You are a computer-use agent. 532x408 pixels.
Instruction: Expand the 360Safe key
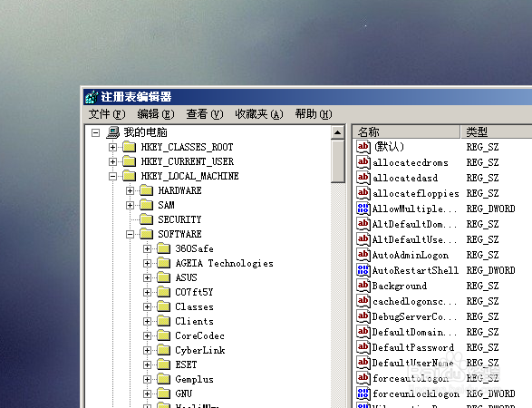[x=147, y=248]
